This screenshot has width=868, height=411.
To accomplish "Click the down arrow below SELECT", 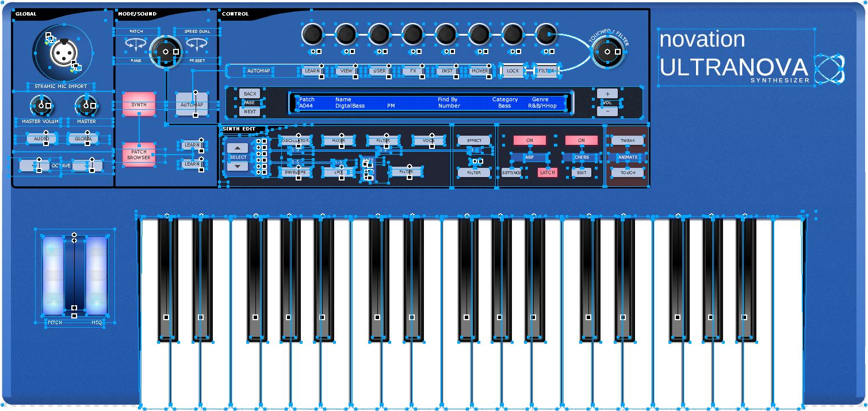I will click(x=238, y=166).
